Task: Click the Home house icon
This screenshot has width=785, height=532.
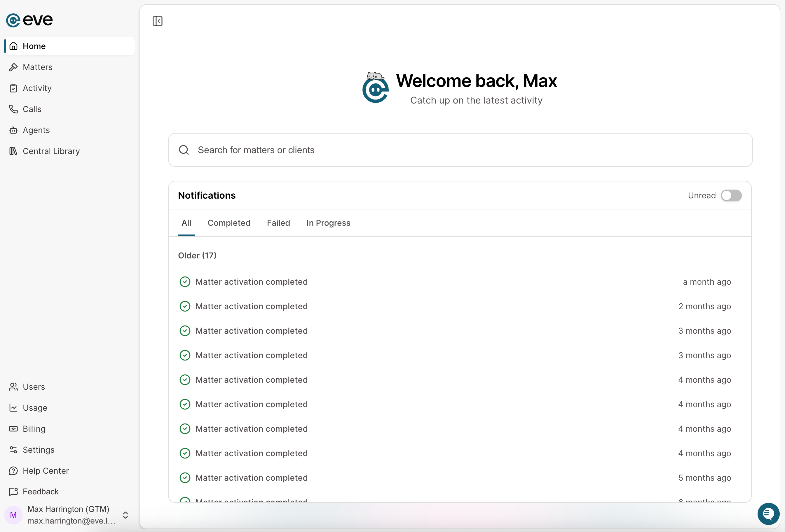Action: click(x=13, y=46)
